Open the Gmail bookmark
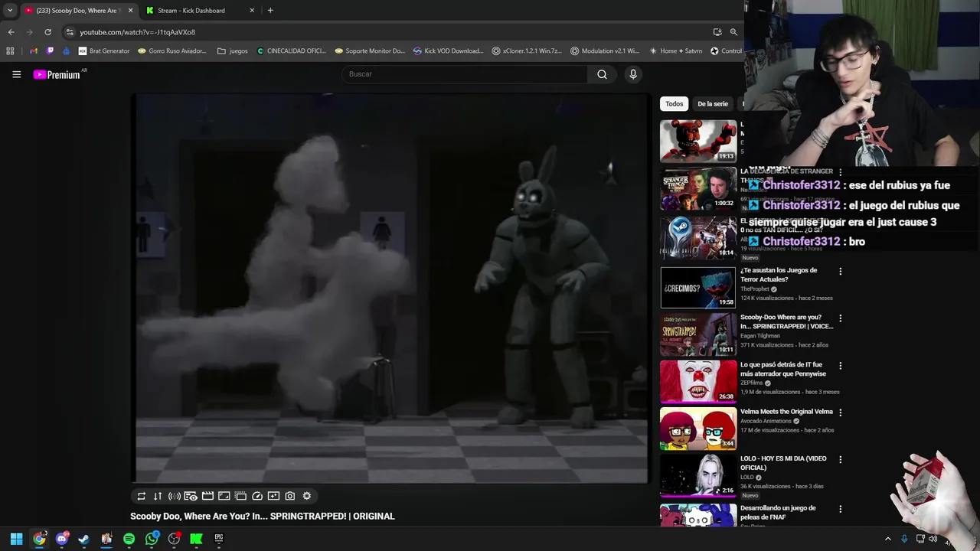The image size is (980, 551). click(x=34, y=51)
